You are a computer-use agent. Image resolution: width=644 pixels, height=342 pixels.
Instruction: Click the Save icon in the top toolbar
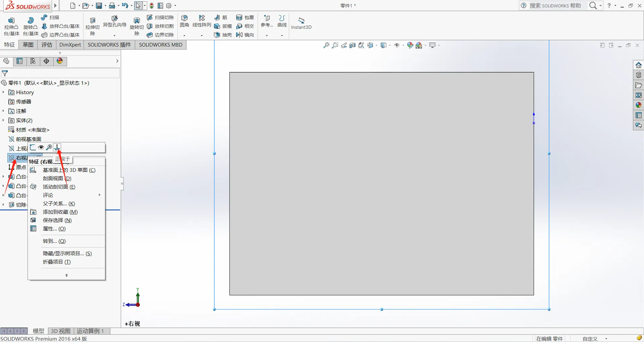(99, 6)
